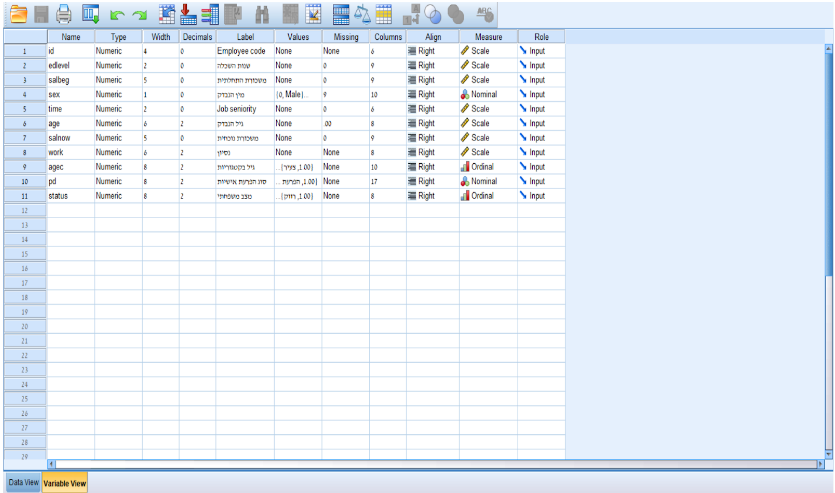
Task: Click the grayed Run Descriptive Statistics icon
Action: [x=233, y=14]
